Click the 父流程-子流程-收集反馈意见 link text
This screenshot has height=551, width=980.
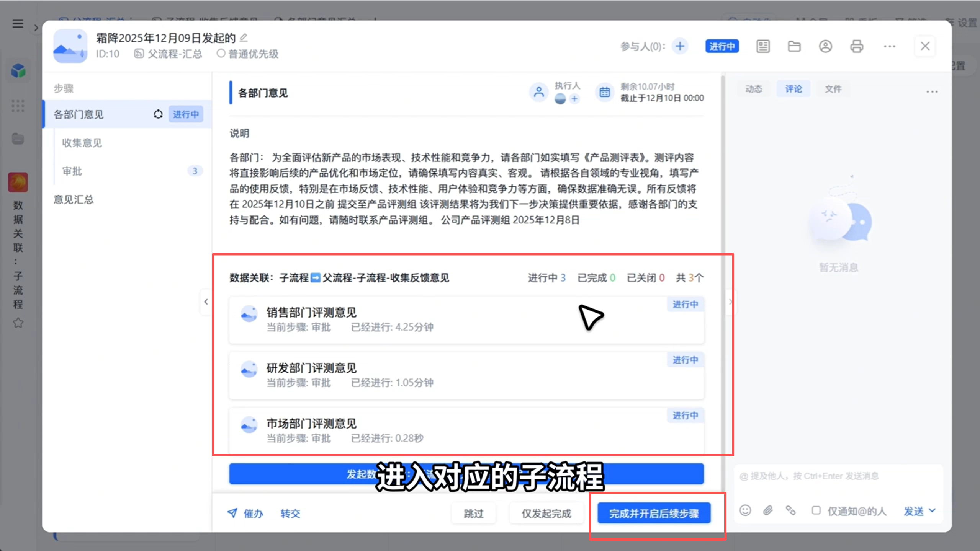click(386, 277)
